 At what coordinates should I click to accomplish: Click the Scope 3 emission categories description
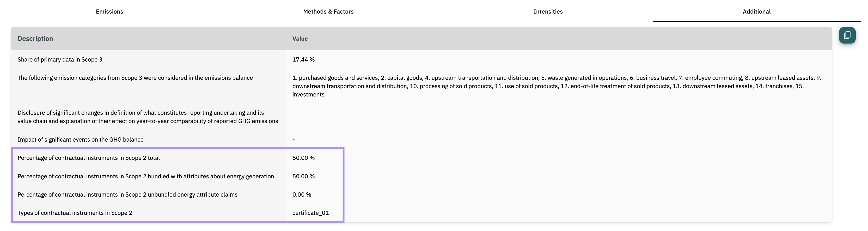pyautogui.click(x=135, y=77)
